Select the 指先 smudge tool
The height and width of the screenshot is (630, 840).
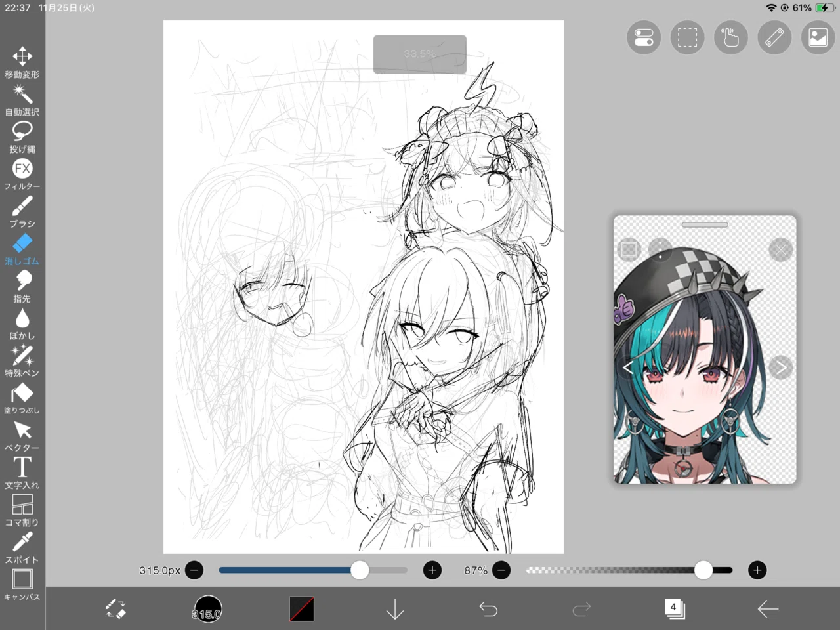22,287
